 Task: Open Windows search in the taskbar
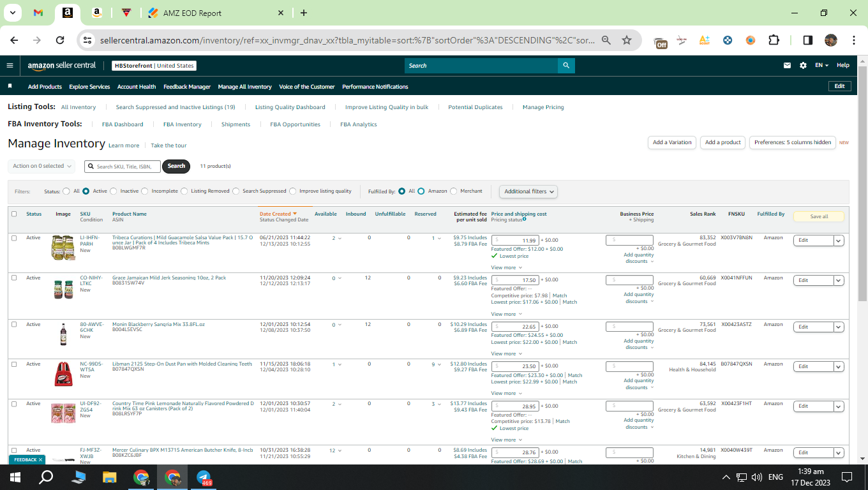click(46, 477)
